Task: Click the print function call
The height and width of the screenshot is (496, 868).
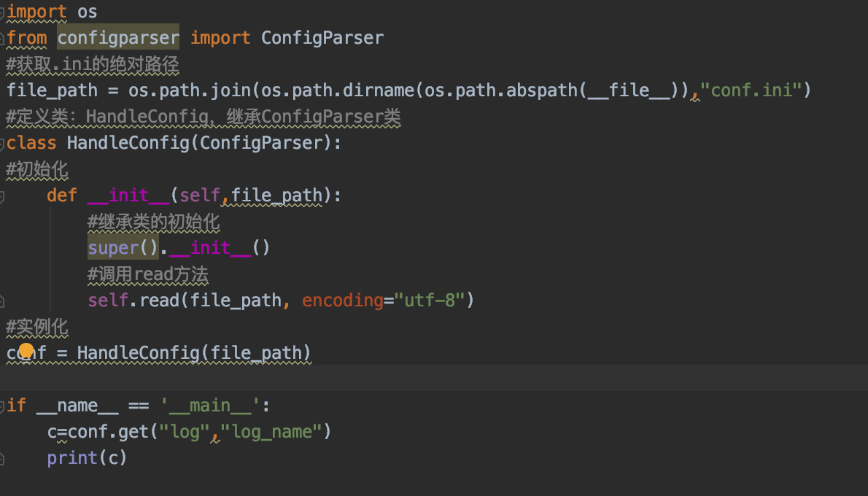Action: 72,458
